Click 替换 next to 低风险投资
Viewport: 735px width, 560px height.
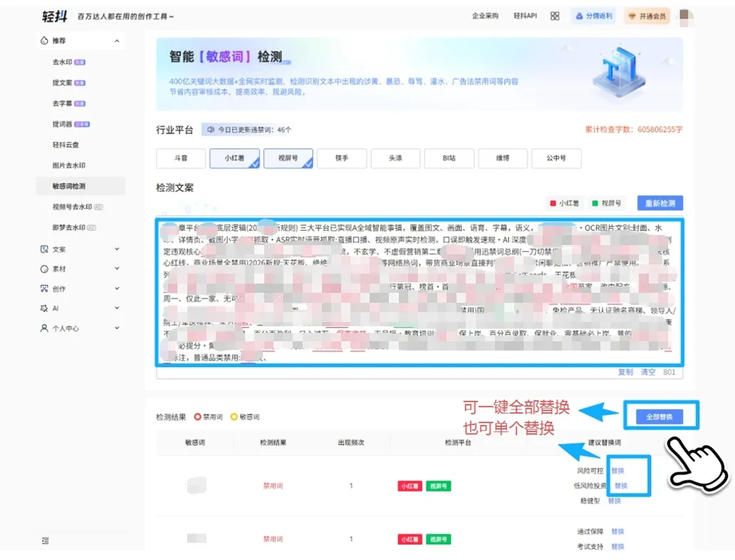coord(620,485)
